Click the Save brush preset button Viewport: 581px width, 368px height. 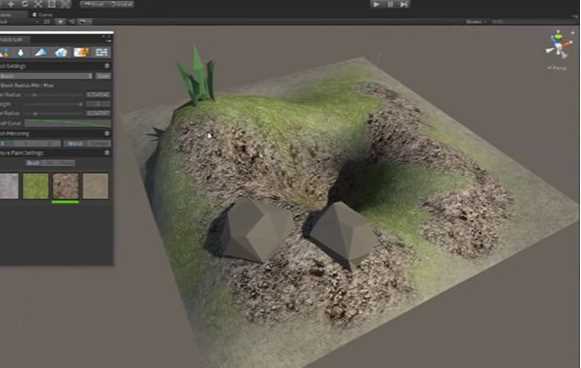[103, 76]
